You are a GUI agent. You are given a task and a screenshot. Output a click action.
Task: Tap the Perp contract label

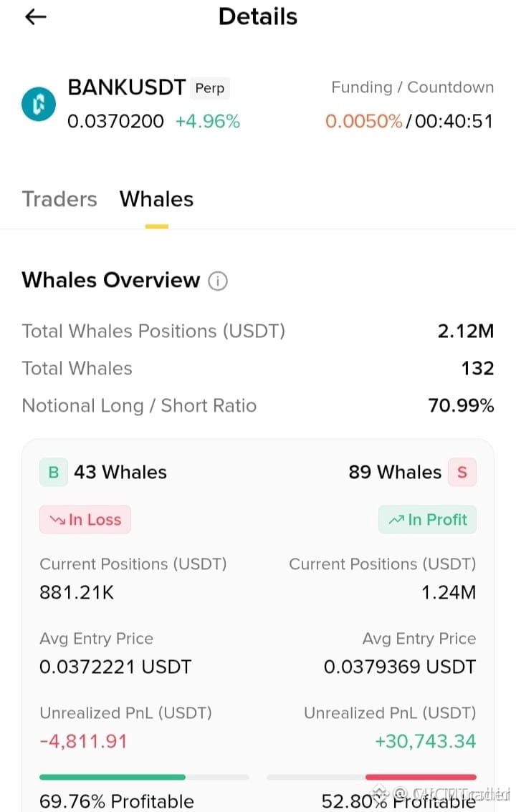210,88
